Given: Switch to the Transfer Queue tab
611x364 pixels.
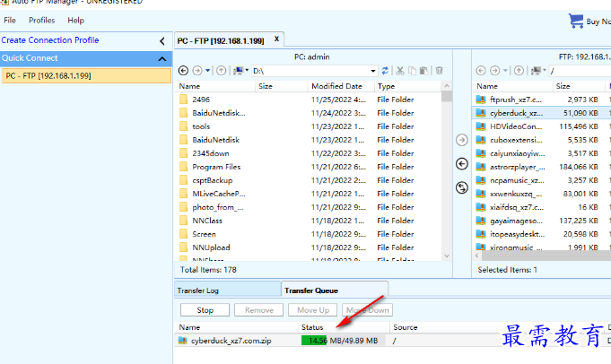Looking at the screenshot, I should point(335,290).
